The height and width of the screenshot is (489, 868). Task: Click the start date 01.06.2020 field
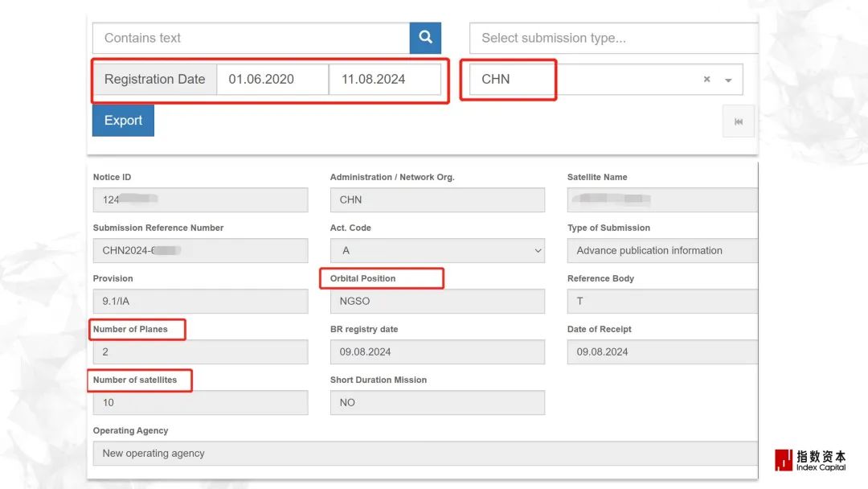coord(272,79)
